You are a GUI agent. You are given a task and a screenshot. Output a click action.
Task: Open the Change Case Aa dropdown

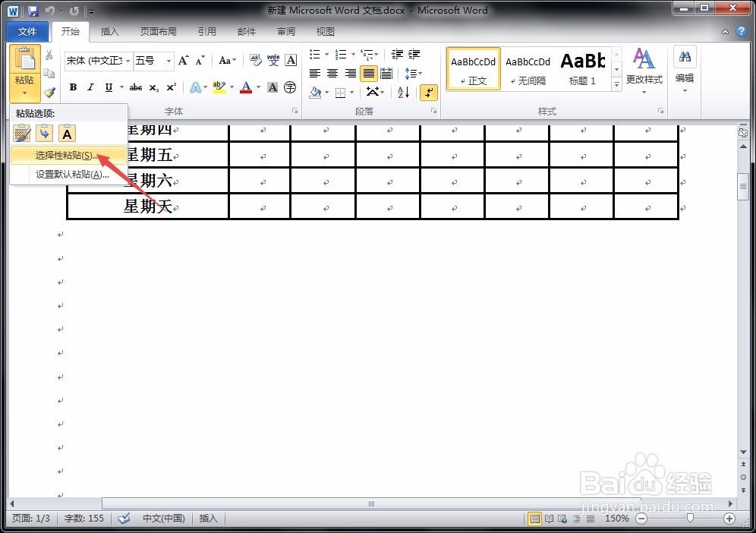(x=227, y=60)
